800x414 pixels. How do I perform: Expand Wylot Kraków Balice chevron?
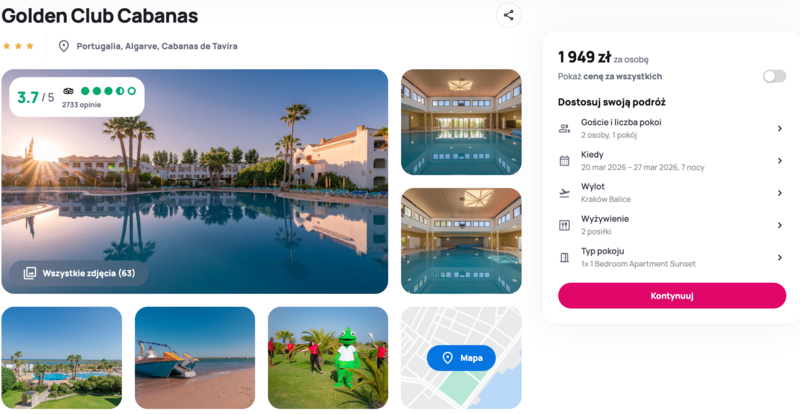pos(780,193)
